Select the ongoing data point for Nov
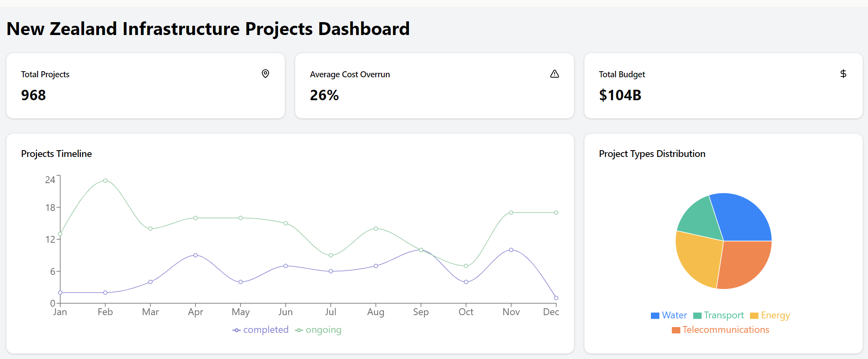 pos(511,213)
